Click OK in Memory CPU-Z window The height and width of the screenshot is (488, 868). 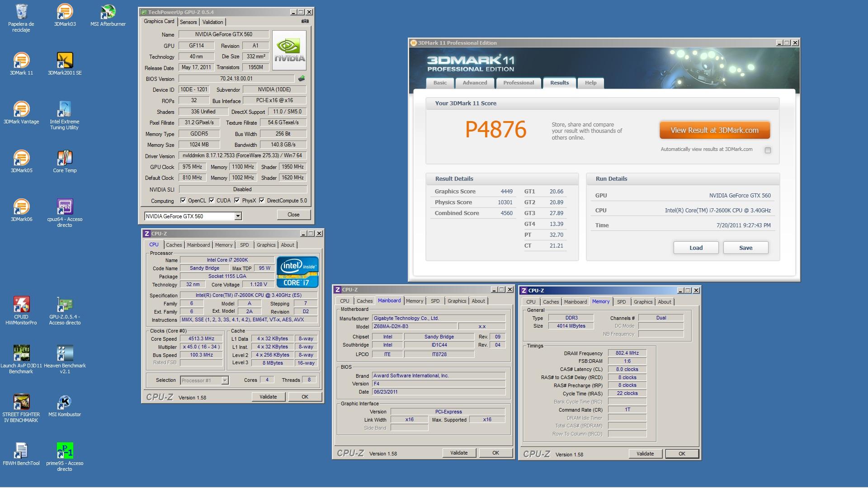point(682,454)
